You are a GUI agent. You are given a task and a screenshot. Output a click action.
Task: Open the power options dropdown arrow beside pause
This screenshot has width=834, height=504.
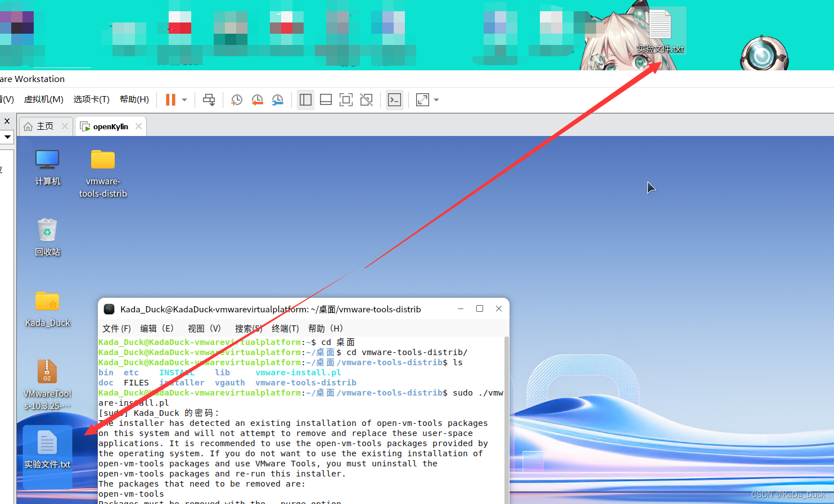click(184, 100)
